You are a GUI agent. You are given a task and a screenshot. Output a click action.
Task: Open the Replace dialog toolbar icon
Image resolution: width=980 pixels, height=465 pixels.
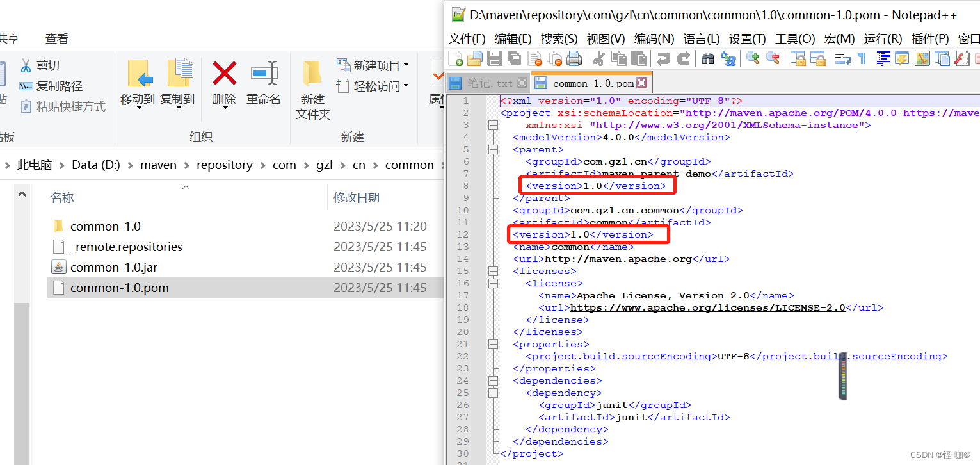tap(728, 58)
